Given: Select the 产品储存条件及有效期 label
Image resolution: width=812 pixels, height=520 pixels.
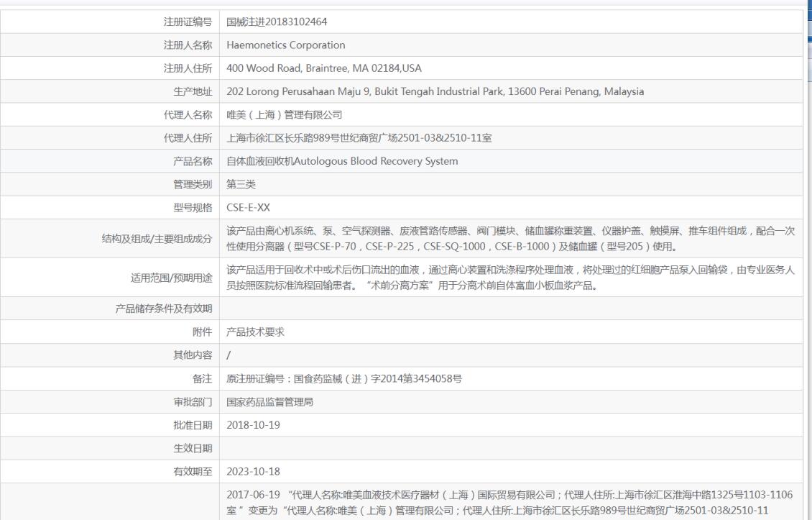Looking at the screenshot, I should (164, 309).
